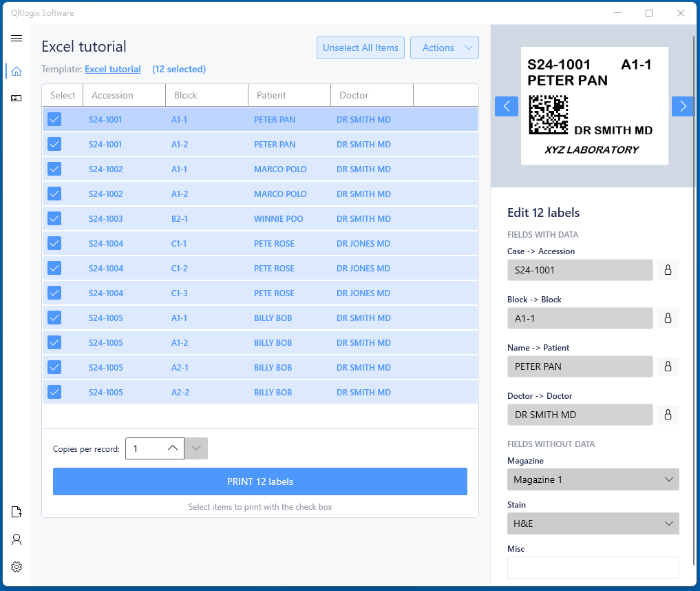Deselect the S24-1005 A2-2 row checkbox
This screenshot has width=700, height=591.
click(x=54, y=392)
